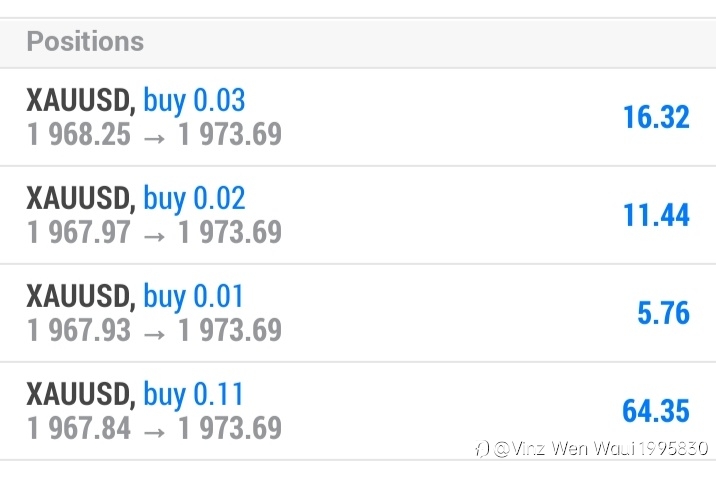
Task: Click the 1 967.97 open price
Action: (79, 232)
